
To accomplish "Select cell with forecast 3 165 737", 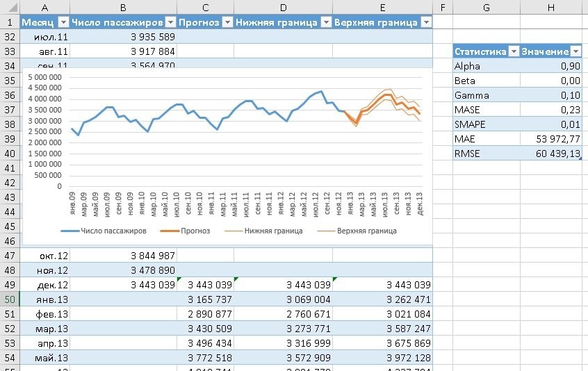I will (x=206, y=299).
